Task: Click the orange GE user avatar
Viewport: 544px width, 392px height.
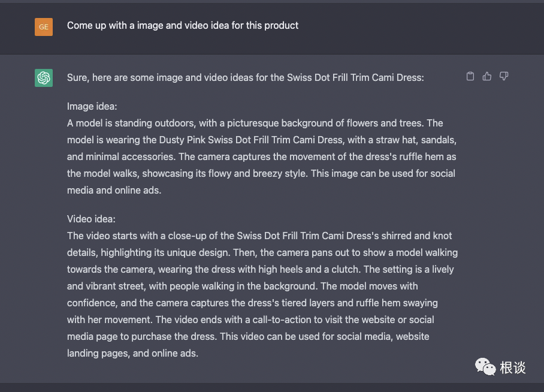Action: 44,26
